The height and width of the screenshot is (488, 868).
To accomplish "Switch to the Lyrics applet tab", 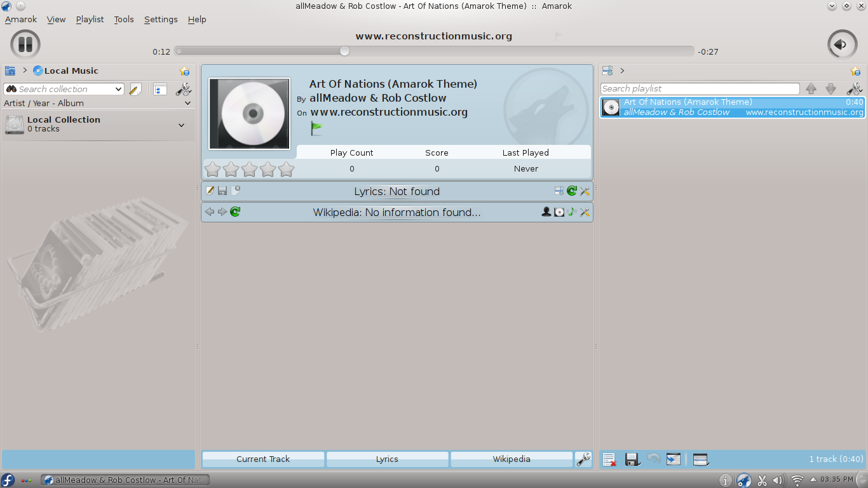I will point(387,459).
